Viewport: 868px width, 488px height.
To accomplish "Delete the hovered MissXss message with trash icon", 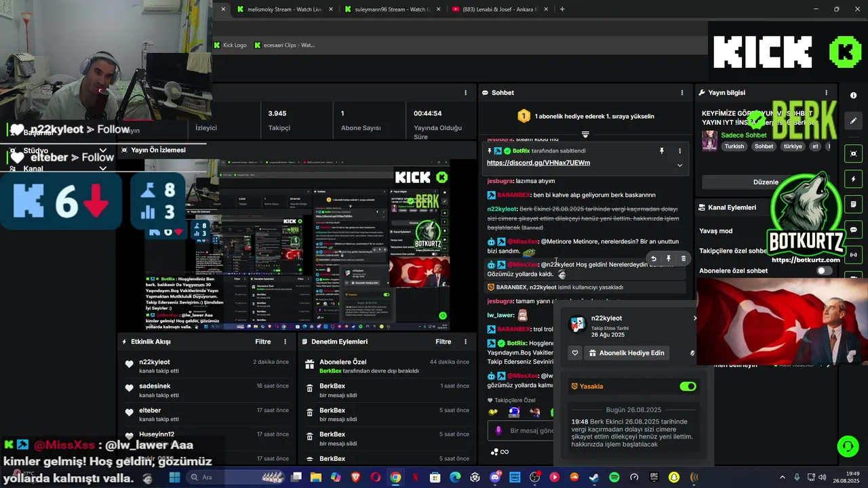I will [684, 258].
